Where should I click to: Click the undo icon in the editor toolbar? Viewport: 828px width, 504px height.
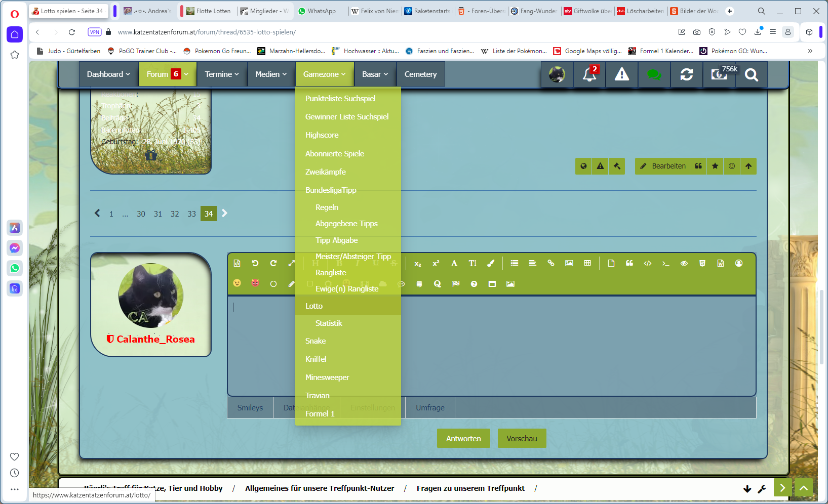(255, 263)
